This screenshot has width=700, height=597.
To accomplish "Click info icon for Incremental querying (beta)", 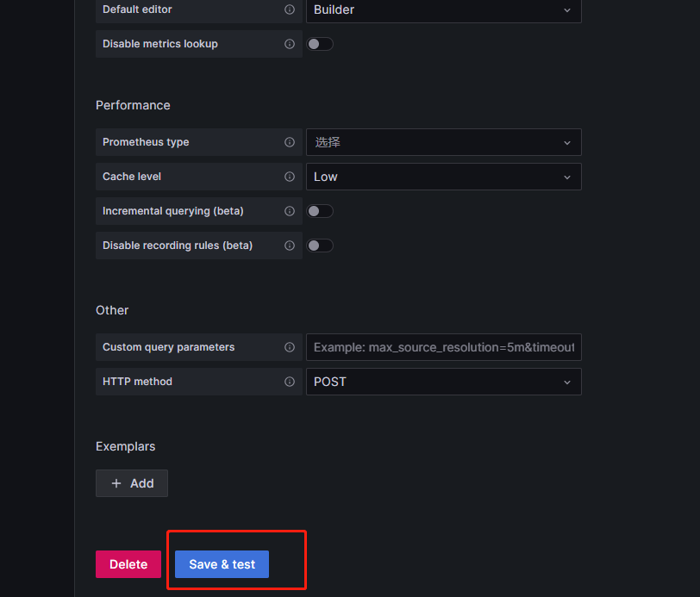I will (290, 211).
